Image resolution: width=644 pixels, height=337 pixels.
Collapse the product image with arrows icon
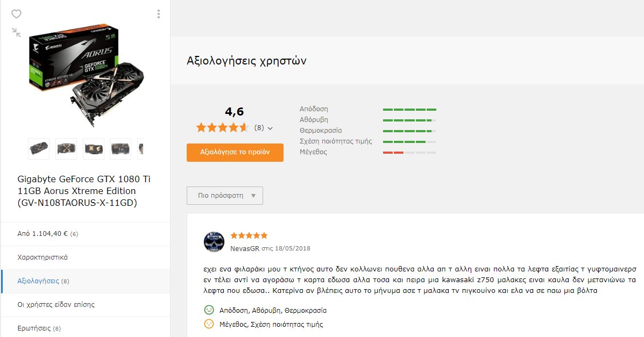17,32
